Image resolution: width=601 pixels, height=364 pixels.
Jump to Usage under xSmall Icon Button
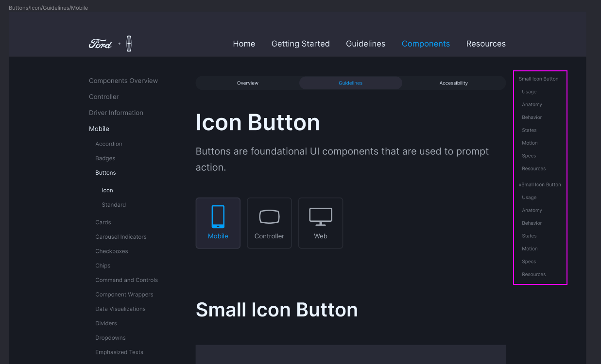[529, 198]
